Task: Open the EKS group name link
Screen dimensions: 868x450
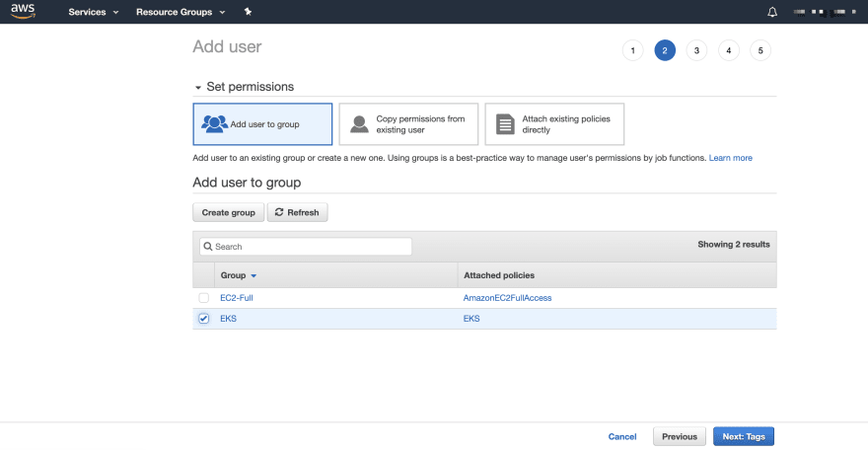Action: [228, 319]
